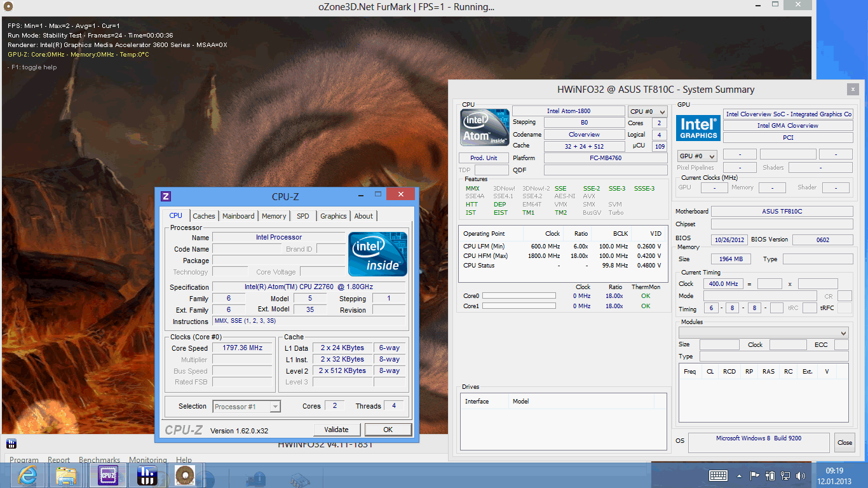Go to the Graphics tab in CPU-Z
Screen dimensions: 868x488
click(334, 216)
